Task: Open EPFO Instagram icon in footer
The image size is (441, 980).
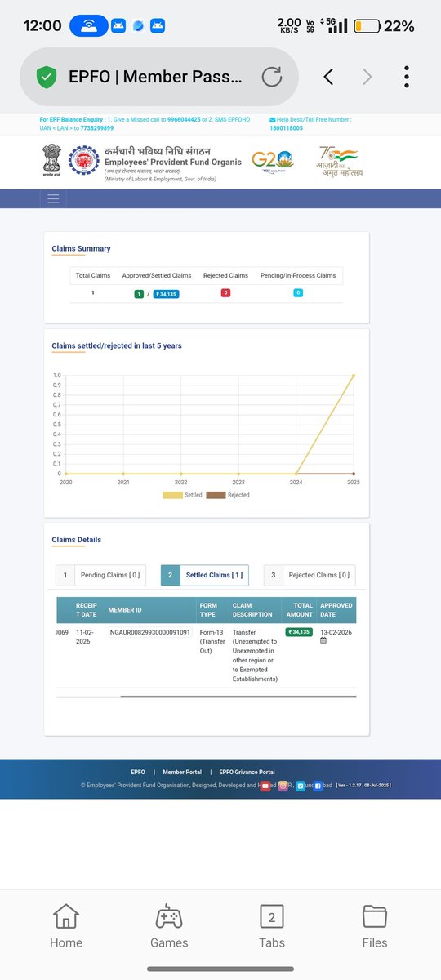Action: point(284,786)
